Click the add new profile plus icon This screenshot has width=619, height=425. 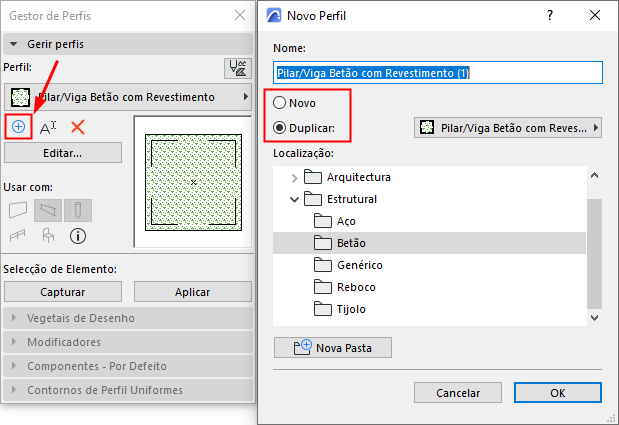coord(18,127)
